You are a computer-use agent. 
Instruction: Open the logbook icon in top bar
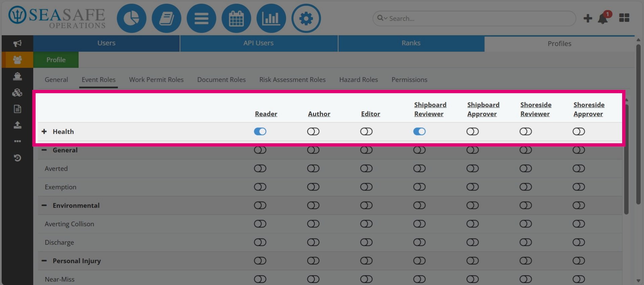click(166, 18)
